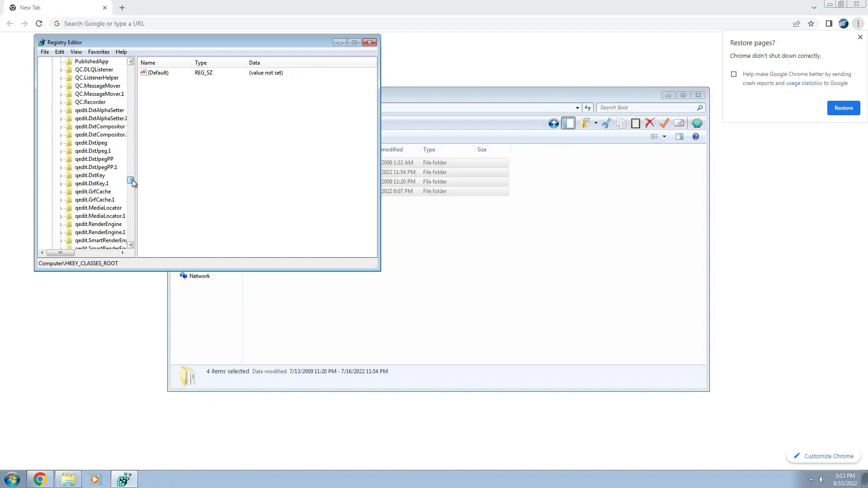Click the red X Delete icon

click(650, 123)
